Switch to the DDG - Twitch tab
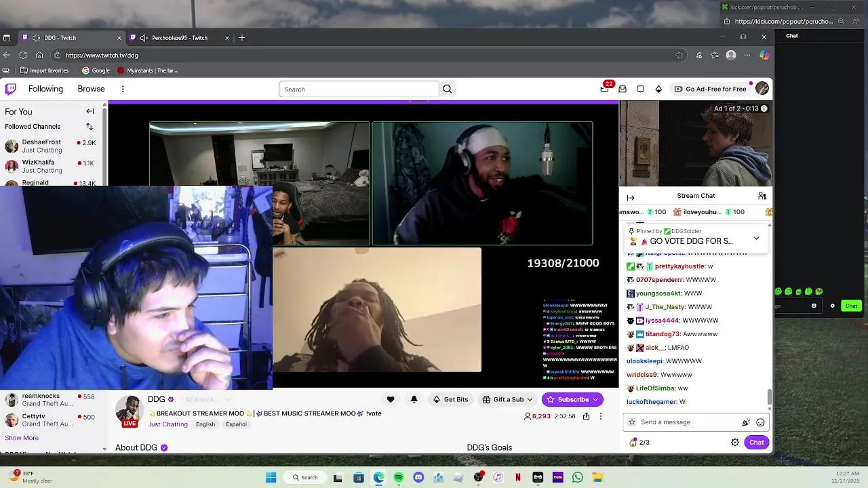The height and width of the screenshot is (488, 868). [71, 38]
